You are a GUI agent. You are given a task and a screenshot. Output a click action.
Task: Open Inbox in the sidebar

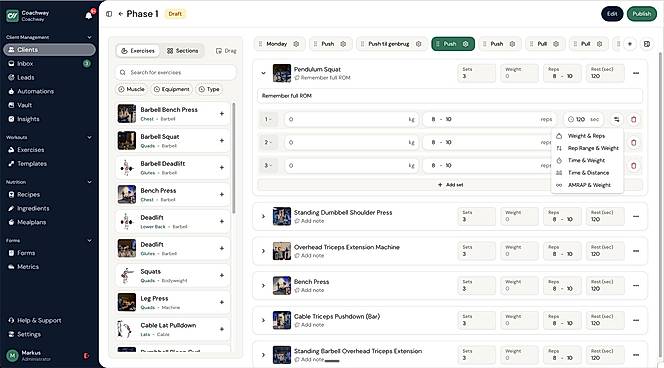coord(49,64)
